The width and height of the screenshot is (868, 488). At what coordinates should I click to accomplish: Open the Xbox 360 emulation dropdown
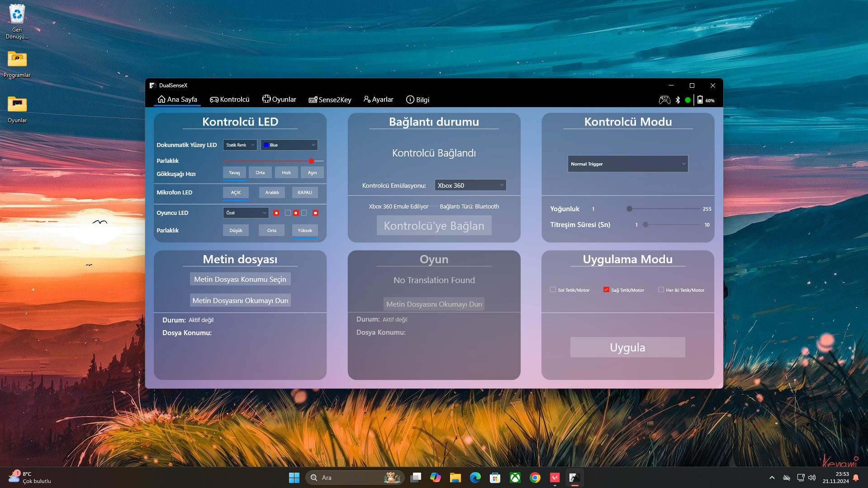pyautogui.click(x=470, y=185)
